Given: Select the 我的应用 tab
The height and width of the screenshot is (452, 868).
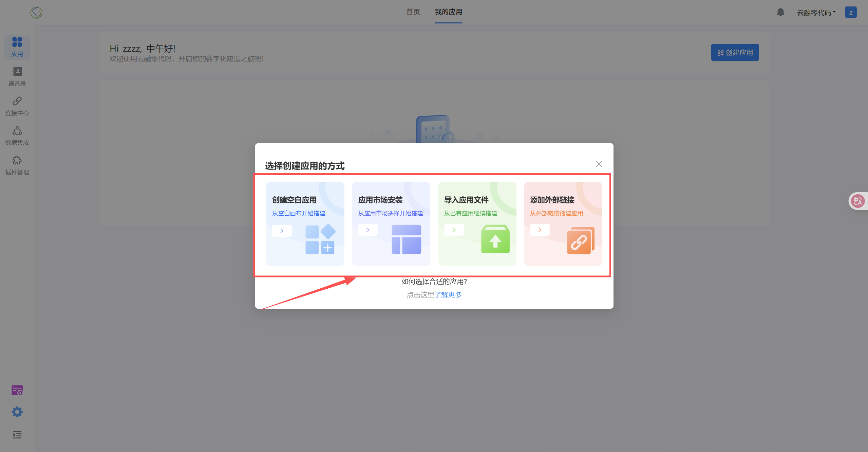Looking at the screenshot, I should point(448,12).
